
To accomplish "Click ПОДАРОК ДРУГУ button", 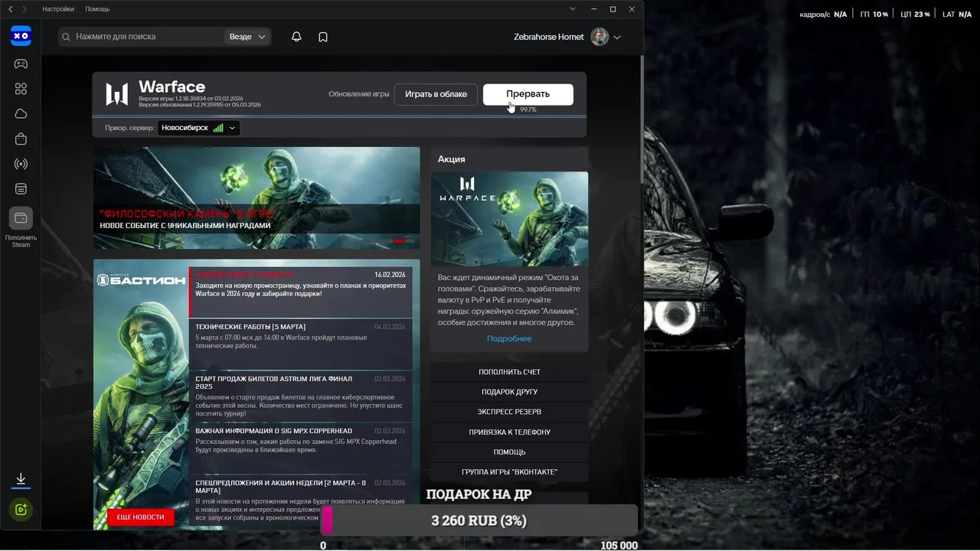I will [x=509, y=392].
